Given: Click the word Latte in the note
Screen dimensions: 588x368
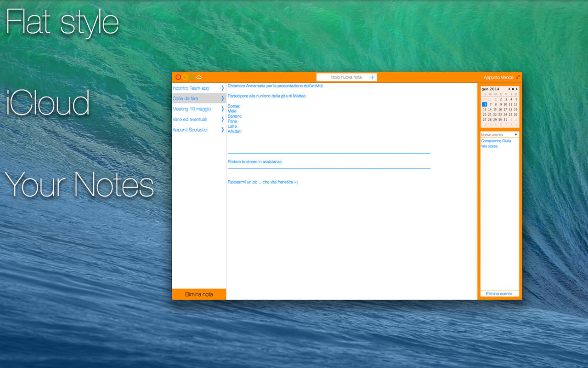Looking at the screenshot, I should [232, 126].
